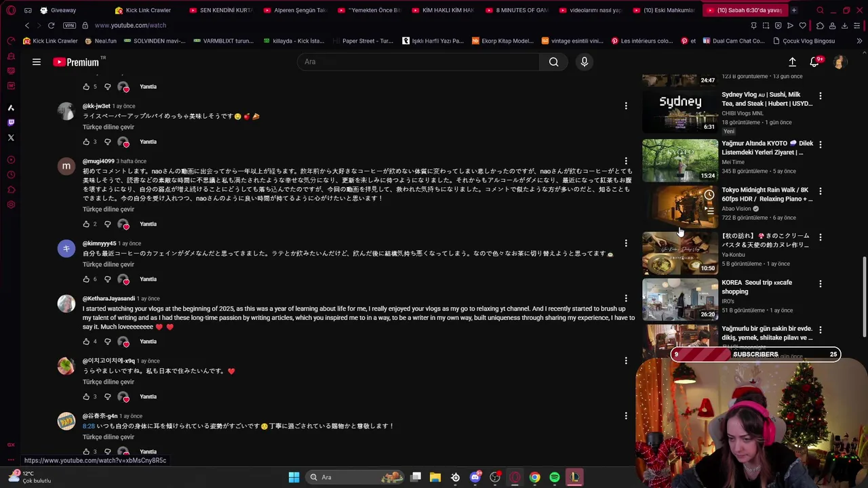
Task: Like the comment by @kimnyyy45
Action: [x=86, y=279]
